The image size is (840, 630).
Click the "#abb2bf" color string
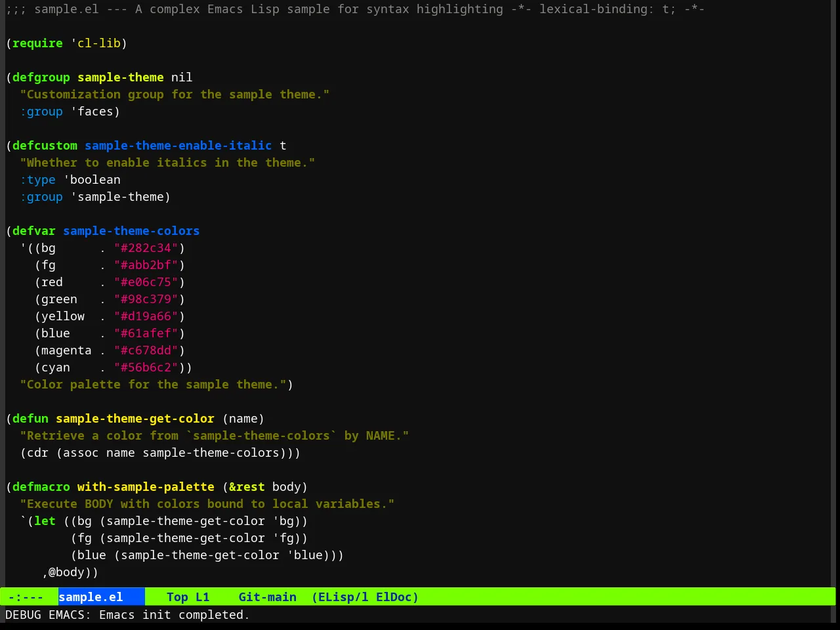tap(146, 265)
